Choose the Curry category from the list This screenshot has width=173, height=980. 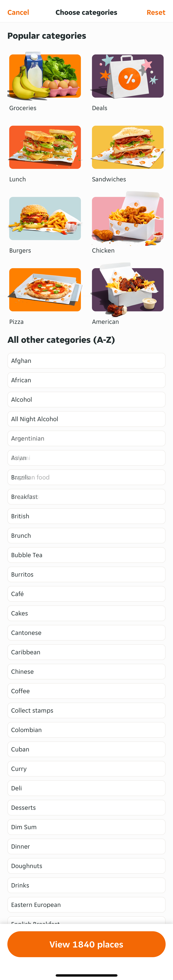click(86, 768)
